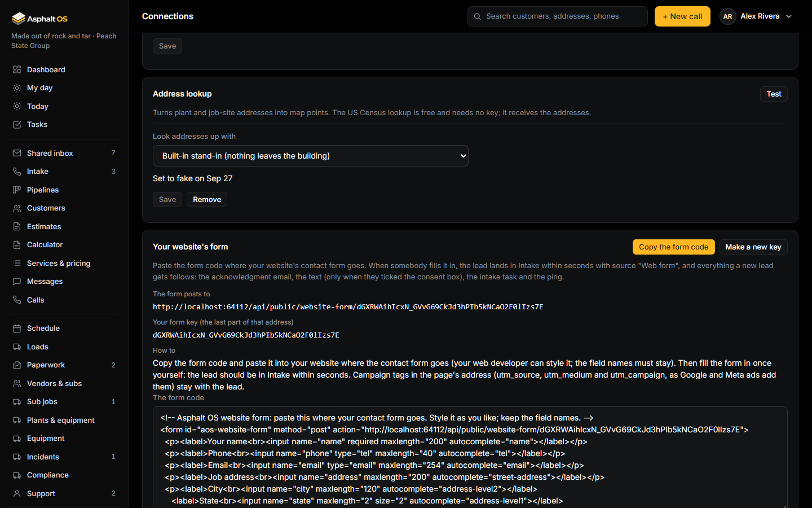Click the Intake phone icon
This screenshot has height=508, width=812.
(x=17, y=172)
